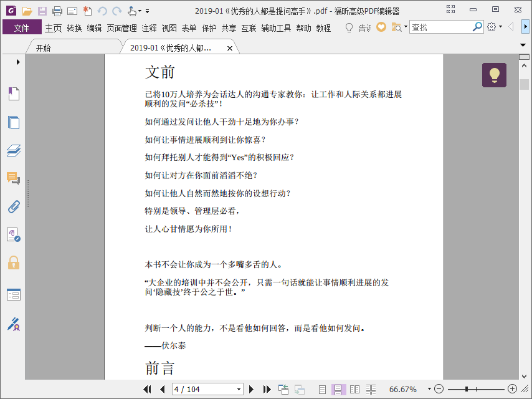Open the 转换 ribbon tab
This screenshot has width=532, height=399.
click(x=74, y=28)
